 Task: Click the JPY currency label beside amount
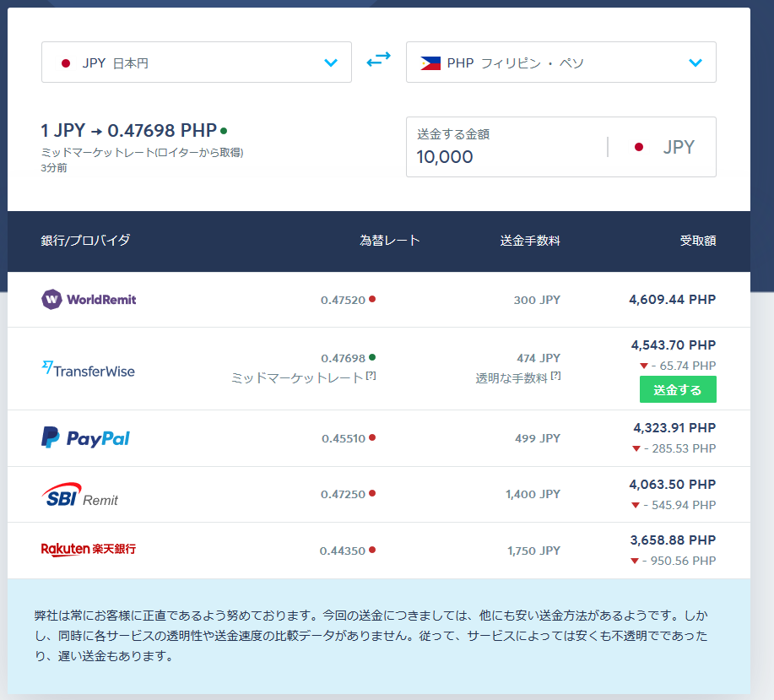tap(679, 147)
